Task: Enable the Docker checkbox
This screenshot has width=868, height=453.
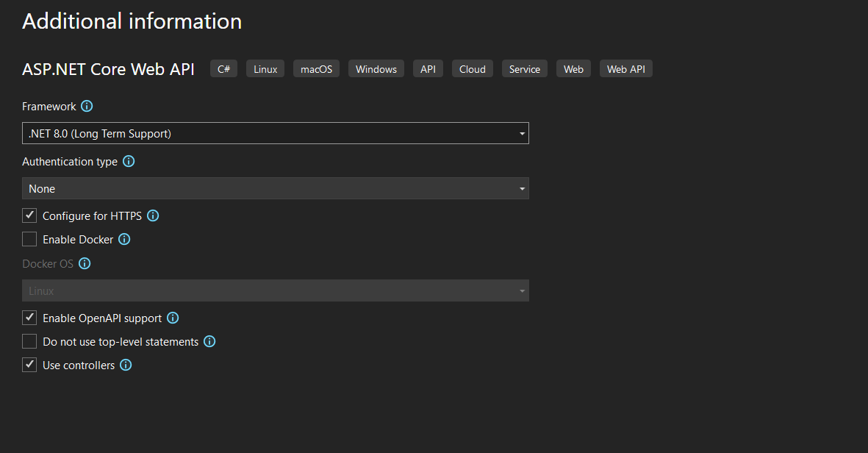Action: [29, 239]
